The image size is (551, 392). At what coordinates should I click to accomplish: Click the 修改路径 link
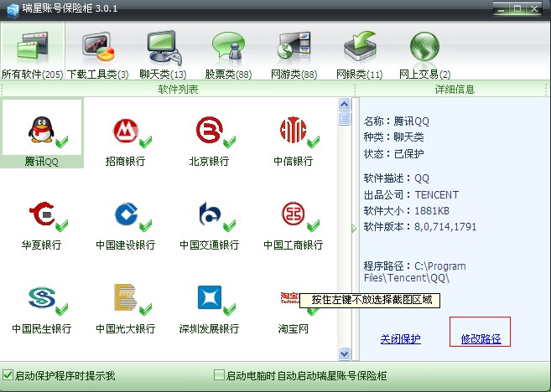481,338
